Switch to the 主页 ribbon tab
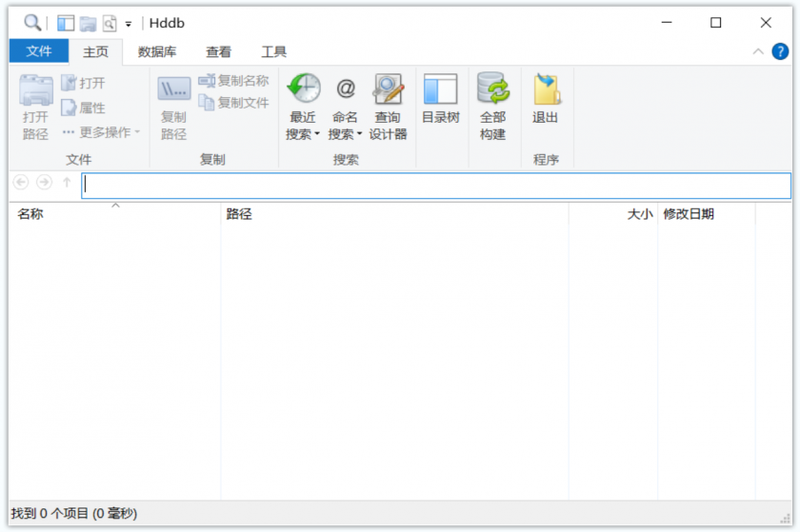This screenshot has width=800, height=532. pyautogui.click(x=95, y=51)
